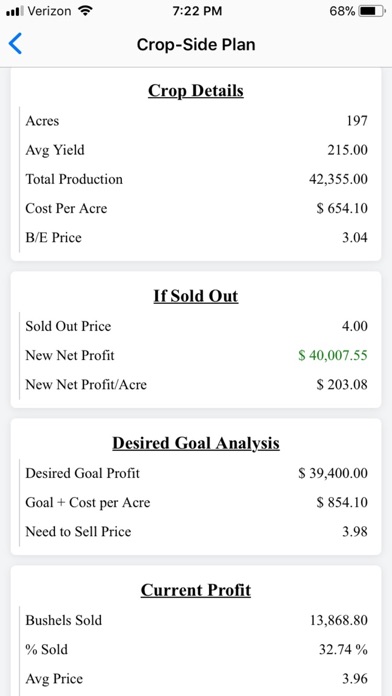Tap the Sold Out Price value 4.00
The image size is (392, 696).
pyautogui.click(x=355, y=326)
